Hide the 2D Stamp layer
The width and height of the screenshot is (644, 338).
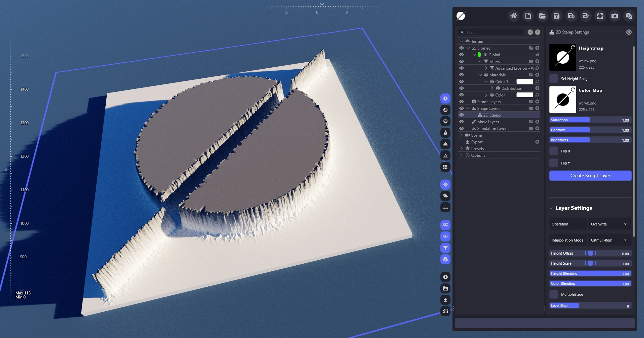coord(462,115)
